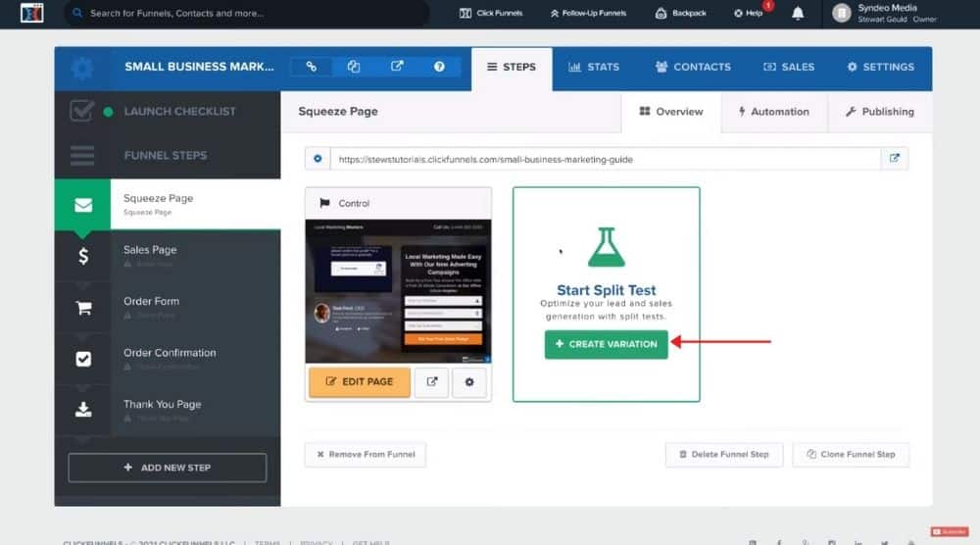Open the Stats tab
The width and height of the screenshot is (980, 545).
click(x=594, y=67)
